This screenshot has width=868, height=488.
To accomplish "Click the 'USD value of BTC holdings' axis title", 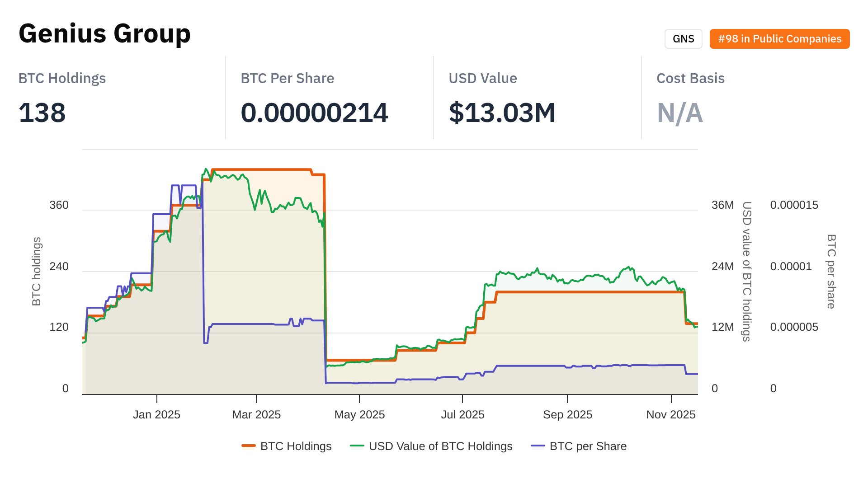I will coord(746,271).
